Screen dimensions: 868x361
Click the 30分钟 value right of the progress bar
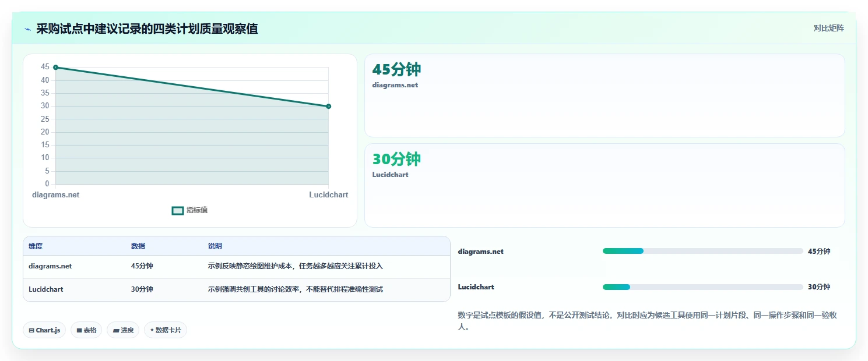[x=819, y=287]
